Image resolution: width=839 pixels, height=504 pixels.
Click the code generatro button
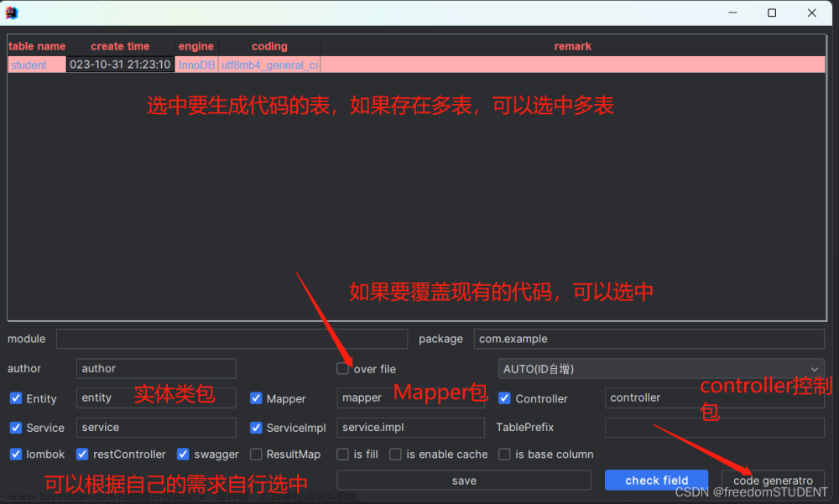pos(773,481)
